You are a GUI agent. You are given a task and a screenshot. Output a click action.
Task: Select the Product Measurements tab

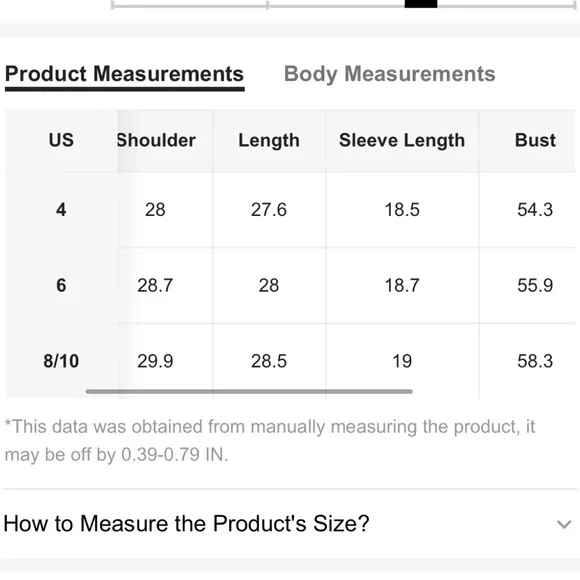[124, 74]
